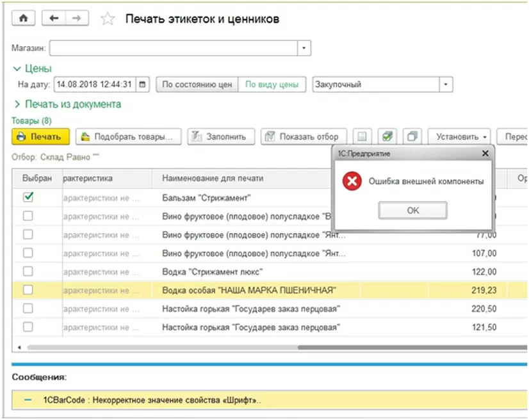The height and width of the screenshot is (420, 529).
Task: Collapse the 1CBarCode message with dash icon
Action: 28,400
